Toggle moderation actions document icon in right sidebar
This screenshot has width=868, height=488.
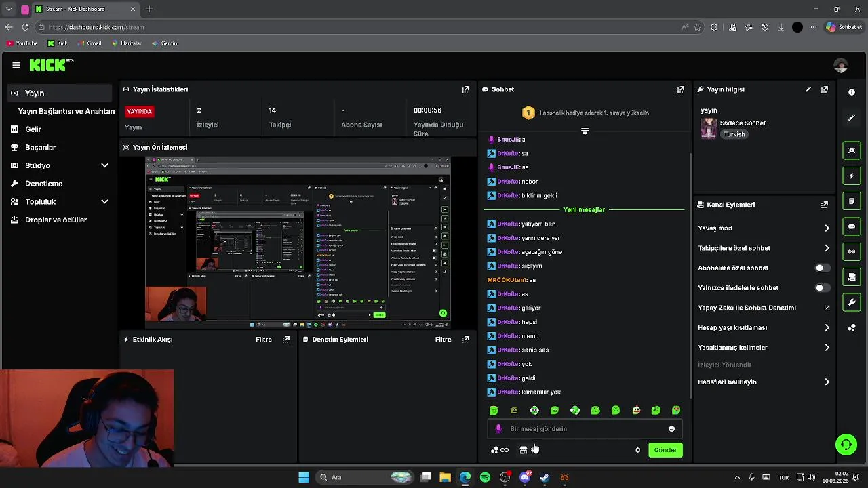pos(852,201)
